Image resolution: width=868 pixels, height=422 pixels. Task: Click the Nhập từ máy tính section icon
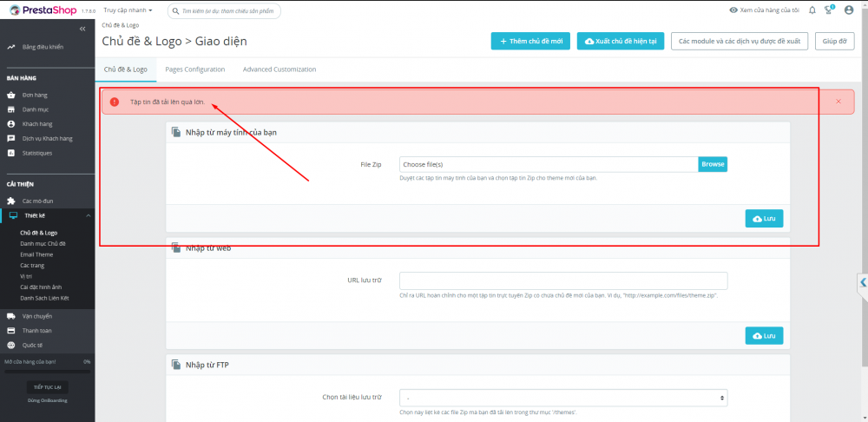pos(175,132)
